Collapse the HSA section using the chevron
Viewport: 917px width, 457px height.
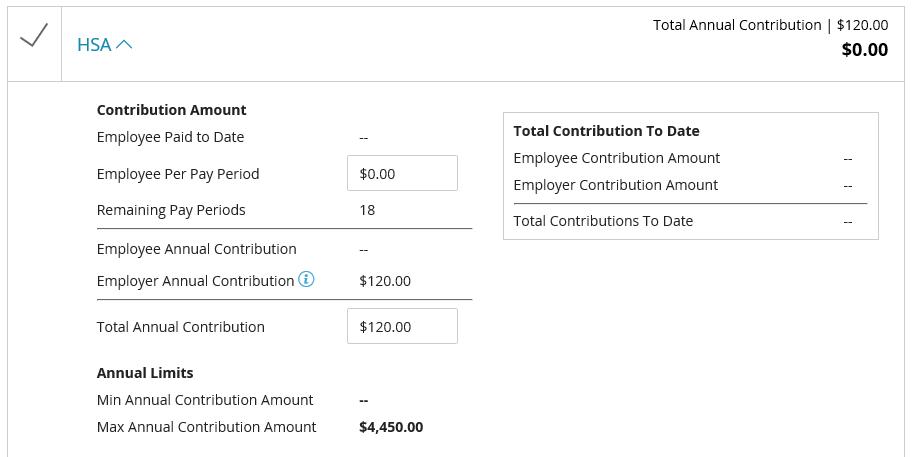[124, 45]
